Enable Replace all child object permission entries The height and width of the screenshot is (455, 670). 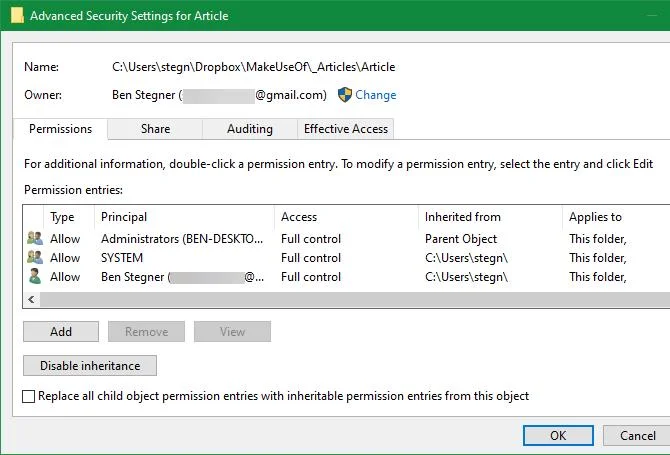[x=29, y=396]
